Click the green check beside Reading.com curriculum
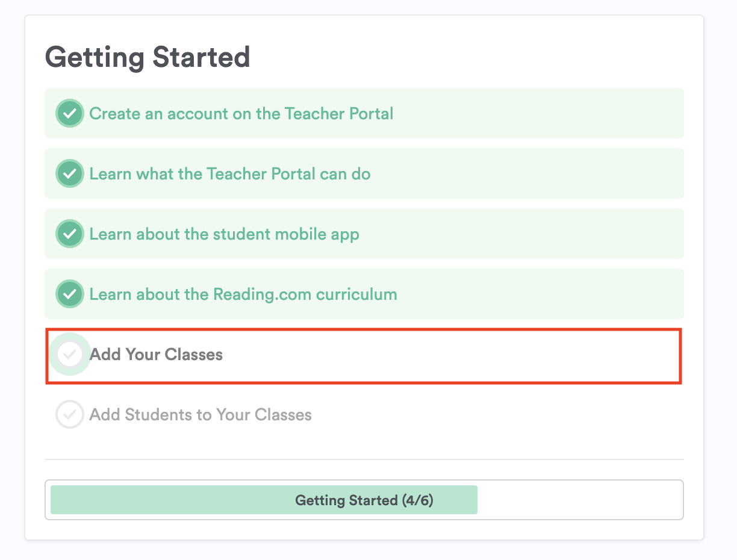The width and height of the screenshot is (737, 560). coord(70,294)
